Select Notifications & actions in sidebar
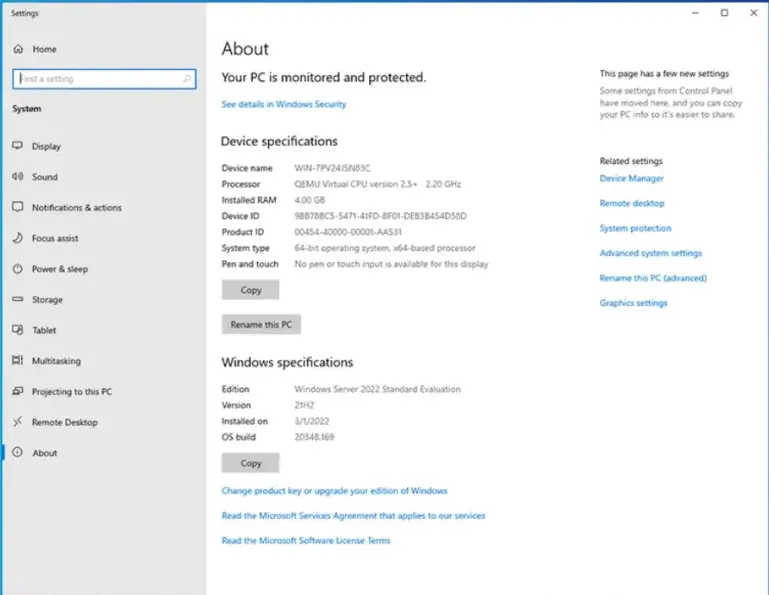 tap(77, 207)
